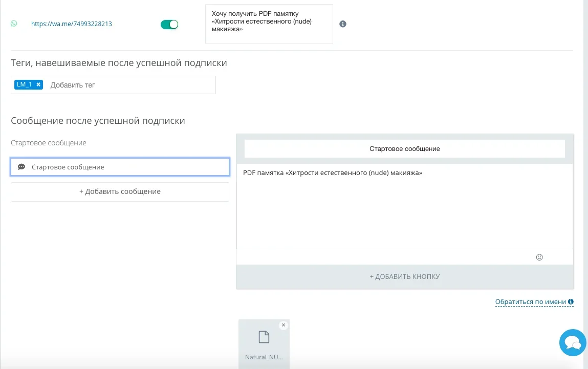Click into the PDF памятка message text area
The height and width of the screenshot is (369, 588).
coord(405,206)
